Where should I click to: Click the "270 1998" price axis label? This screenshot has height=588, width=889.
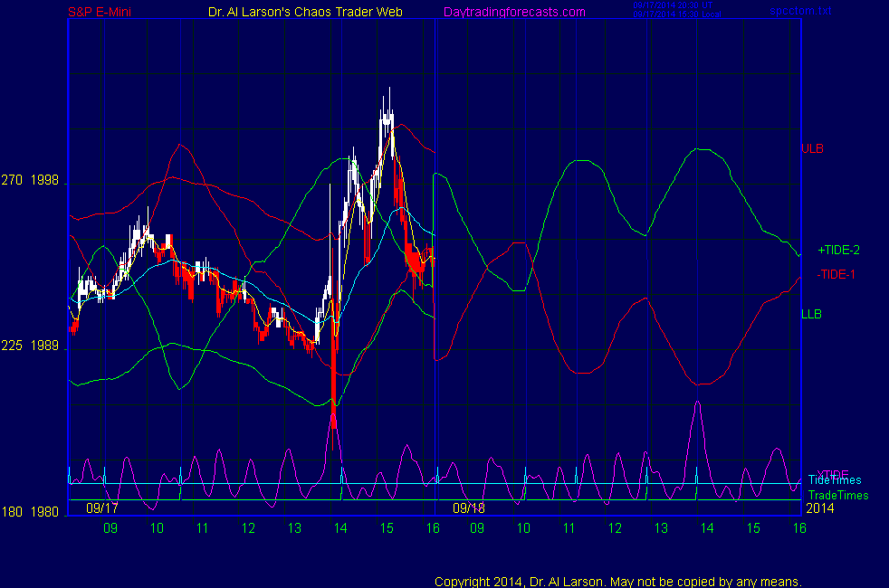click(x=30, y=180)
